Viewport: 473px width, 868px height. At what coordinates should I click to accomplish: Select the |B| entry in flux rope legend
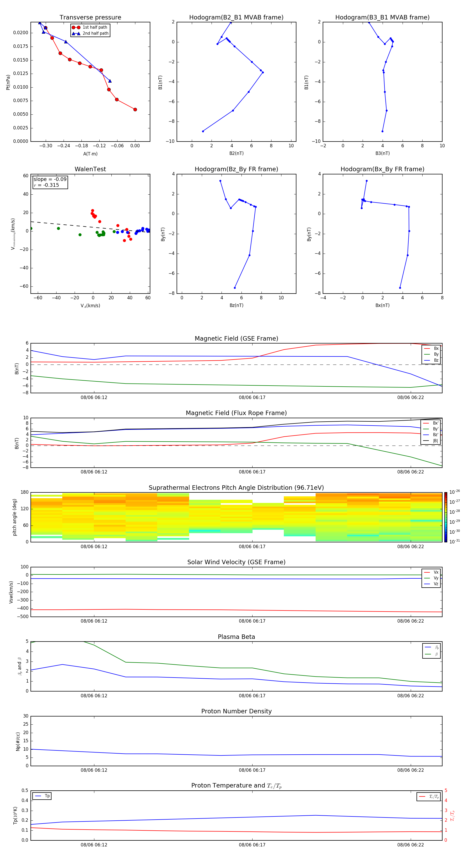coord(431,441)
